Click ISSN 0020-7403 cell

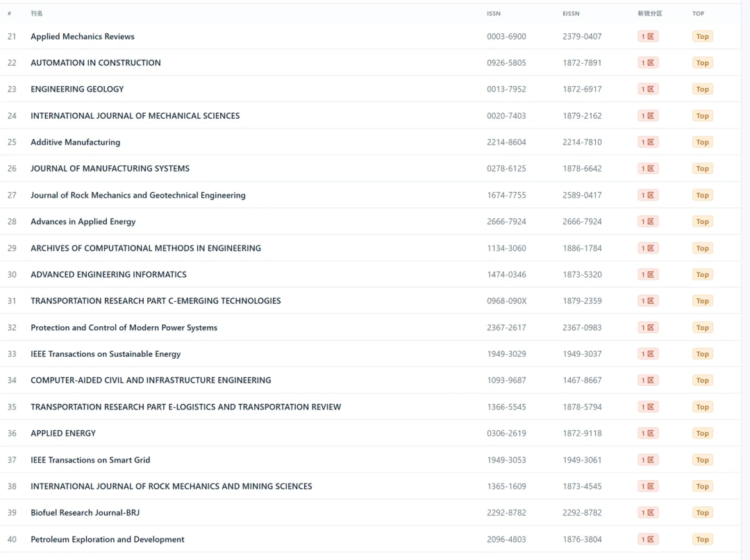(x=506, y=116)
